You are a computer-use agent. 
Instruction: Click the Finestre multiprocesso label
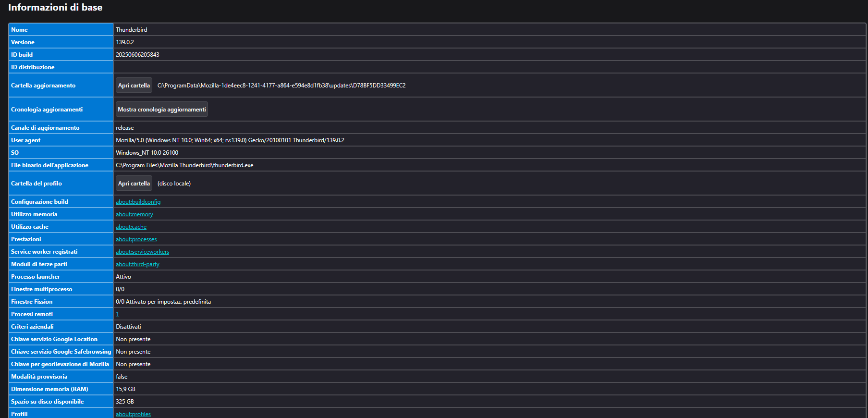pos(41,289)
